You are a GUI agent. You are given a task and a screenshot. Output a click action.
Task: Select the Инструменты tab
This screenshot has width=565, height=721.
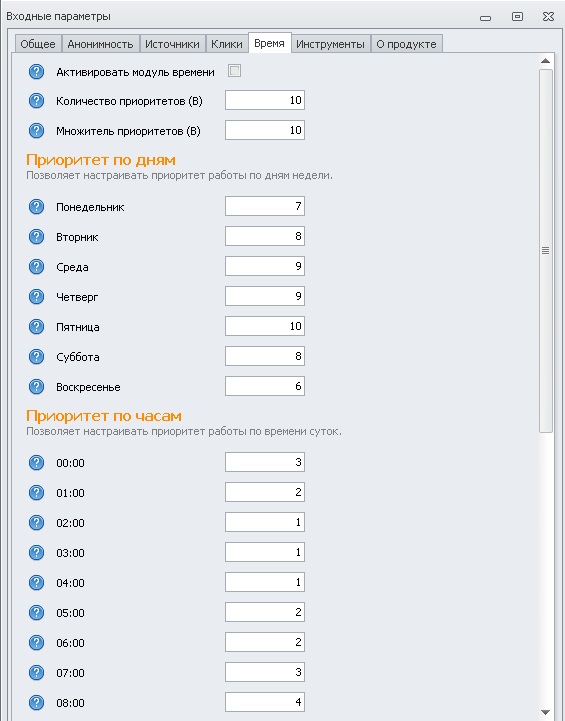point(330,44)
